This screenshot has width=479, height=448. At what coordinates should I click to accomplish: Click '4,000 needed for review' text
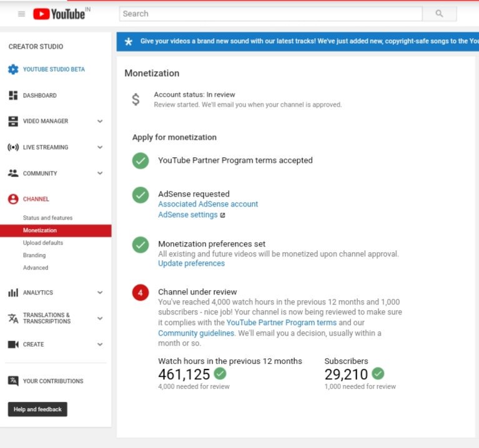point(194,386)
